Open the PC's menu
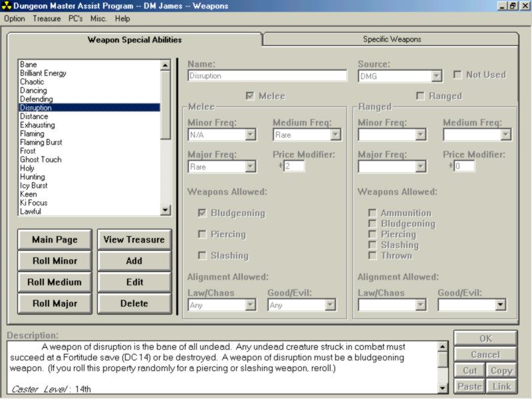Screen dimensions: 532x399 (x=76, y=19)
